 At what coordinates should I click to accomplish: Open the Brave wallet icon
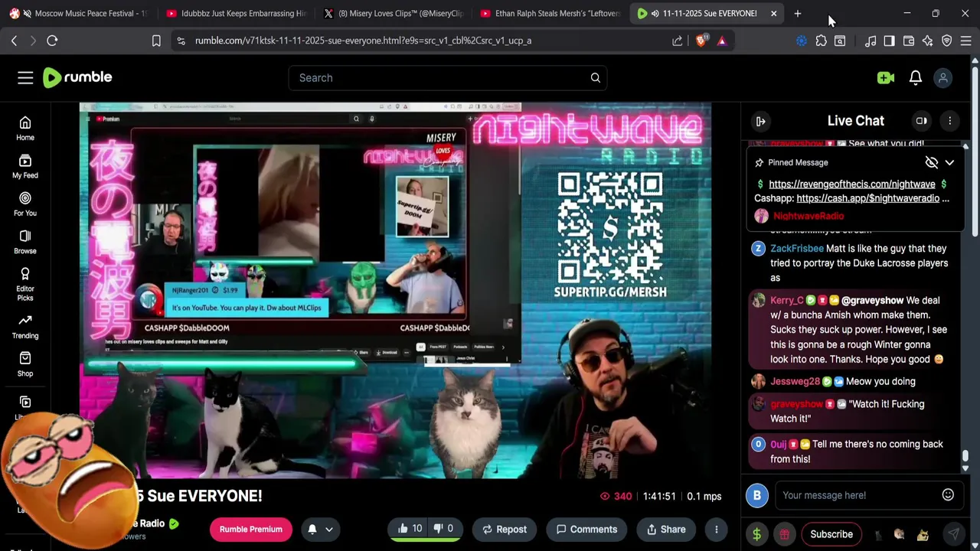coord(909,41)
